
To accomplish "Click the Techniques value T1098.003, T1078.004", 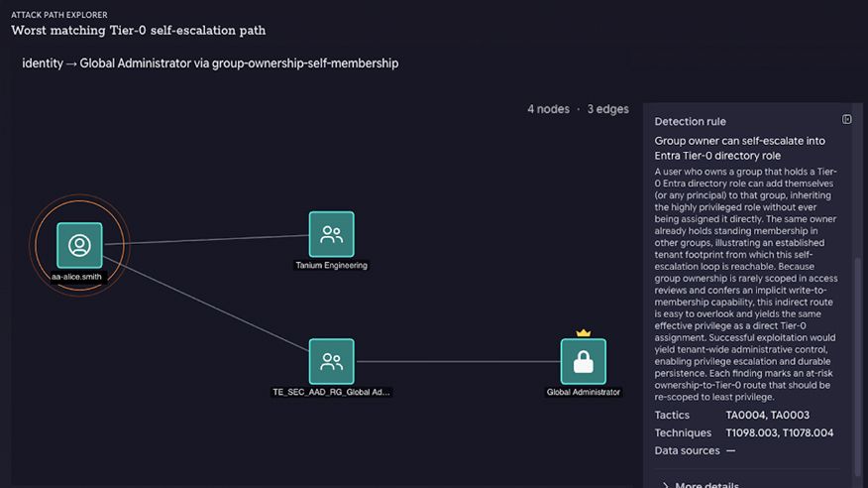I will [x=780, y=432].
